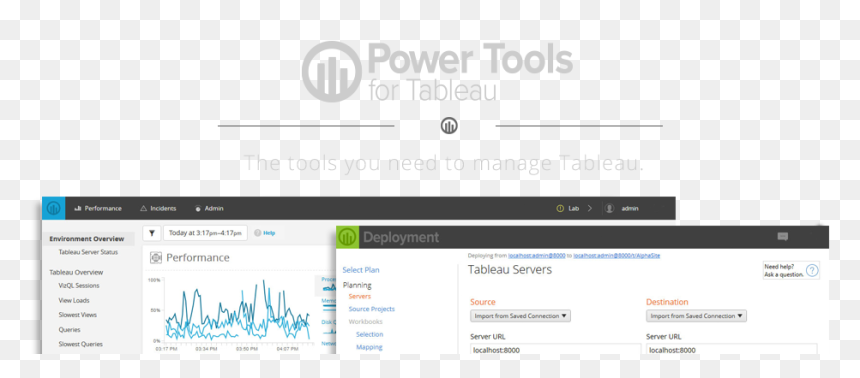The width and height of the screenshot is (860, 378).
Task: Click the question mark help circle icon
Action: click(812, 270)
